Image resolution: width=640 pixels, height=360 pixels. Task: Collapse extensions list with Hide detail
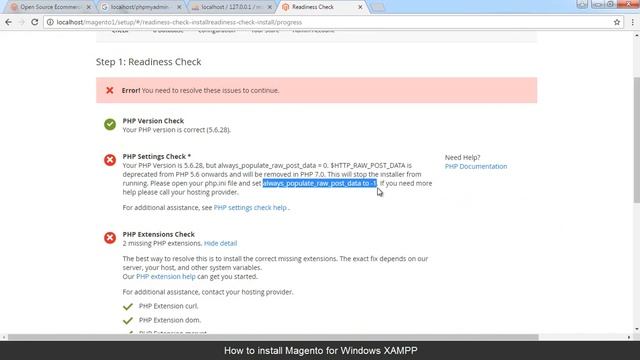click(220, 243)
